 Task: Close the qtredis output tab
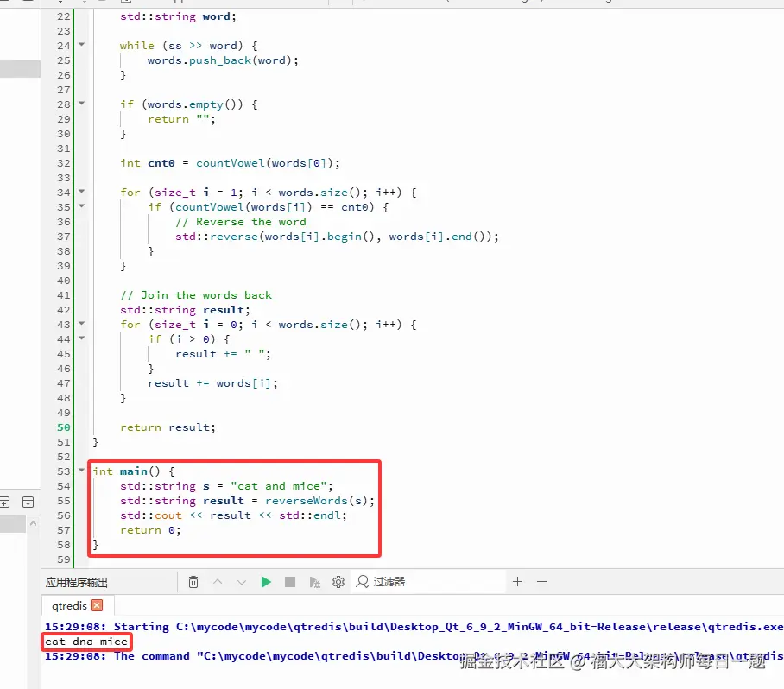pos(97,605)
